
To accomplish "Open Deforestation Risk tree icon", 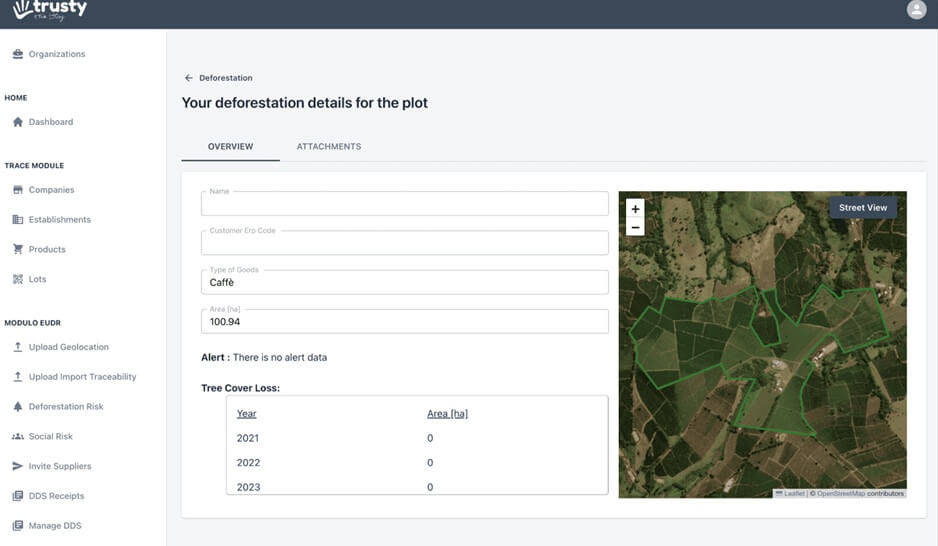I will [18, 407].
